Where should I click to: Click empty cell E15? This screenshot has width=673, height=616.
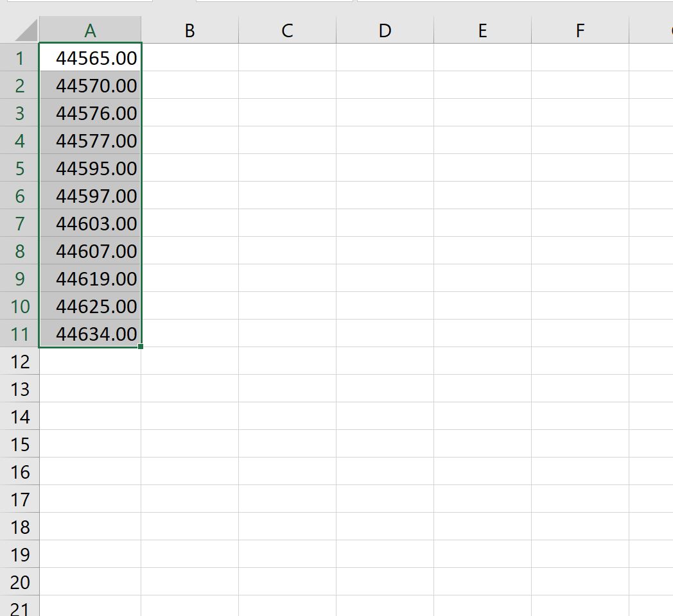click(482, 443)
